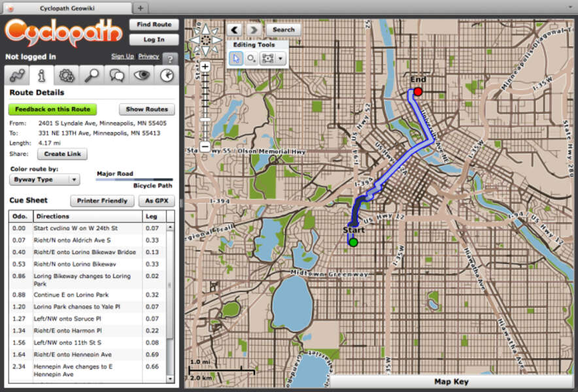Open the eye icon view tab
Viewport: 578px width, 392px height.
pos(142,75)
